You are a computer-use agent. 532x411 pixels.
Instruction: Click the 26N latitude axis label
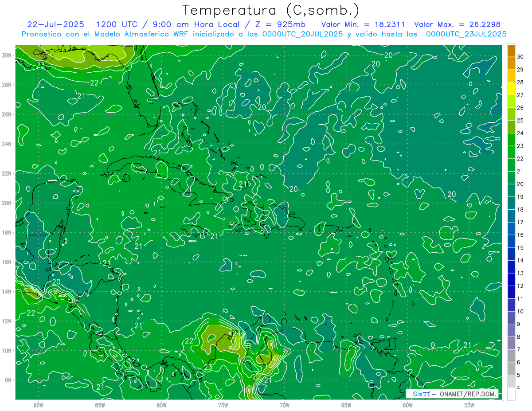point(8,114)
